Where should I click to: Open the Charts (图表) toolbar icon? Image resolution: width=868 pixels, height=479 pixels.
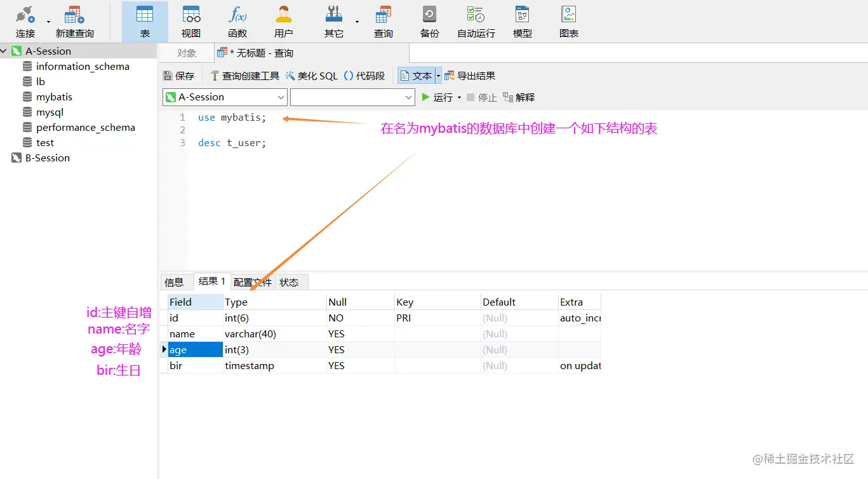[x=569, y=22]
